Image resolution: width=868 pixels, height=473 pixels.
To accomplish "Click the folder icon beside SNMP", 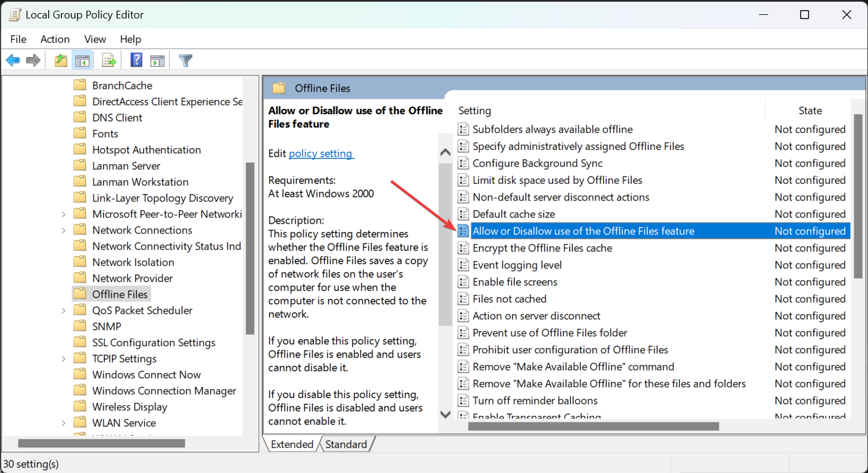I will pos(80,326).
